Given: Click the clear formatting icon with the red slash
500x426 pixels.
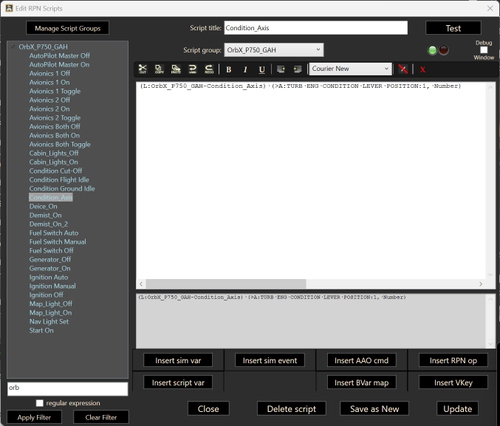Looking at the screenshot, I should (x=403, y=69).
